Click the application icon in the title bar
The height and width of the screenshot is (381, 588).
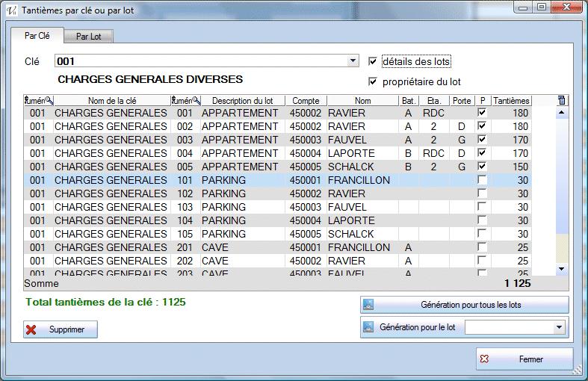point(11,10)
